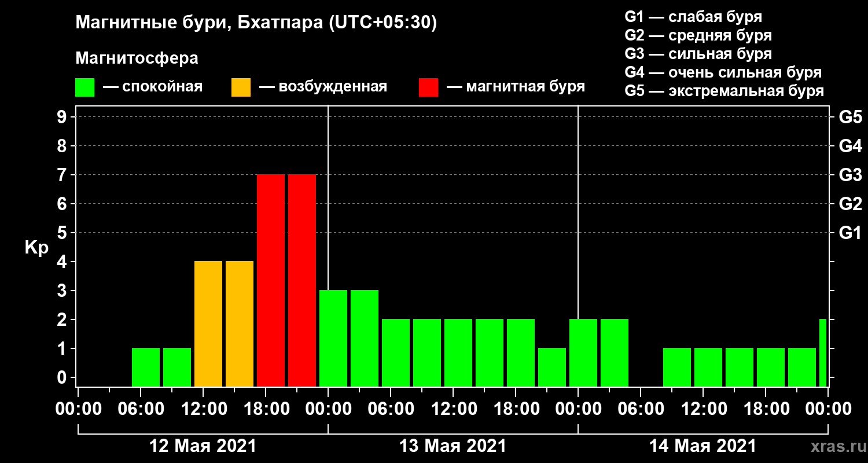
Task: Click the 'G4 — очень сильная буря' legend line
Action: tap(723, 72)
